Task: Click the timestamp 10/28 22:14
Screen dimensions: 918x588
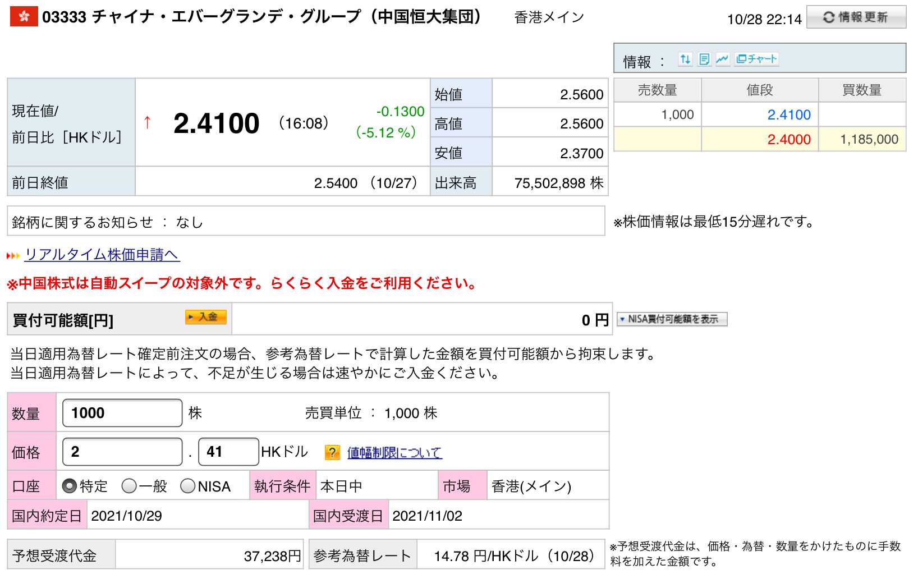Action: (764, 20)
